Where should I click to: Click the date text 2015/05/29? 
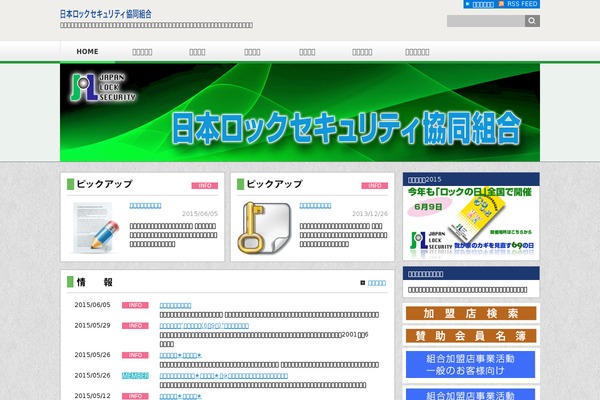pyautogui.click(x=92, y=325)
